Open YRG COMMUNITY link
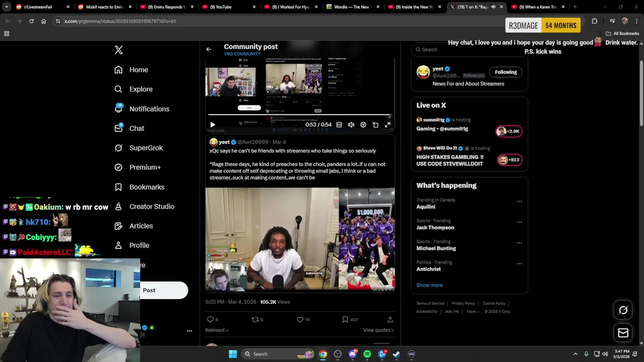This screenshot has width=644, height=362. 242,54
